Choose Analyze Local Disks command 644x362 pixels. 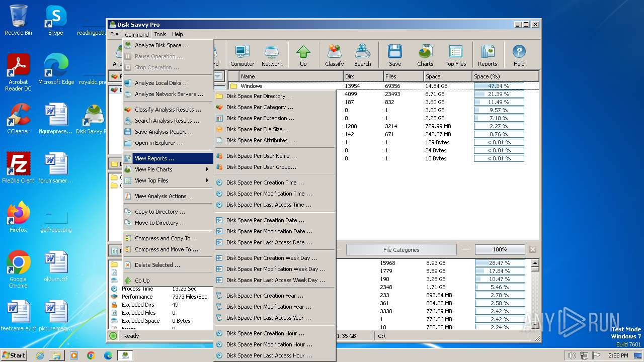pyautogui.click(x=168, y=83)
